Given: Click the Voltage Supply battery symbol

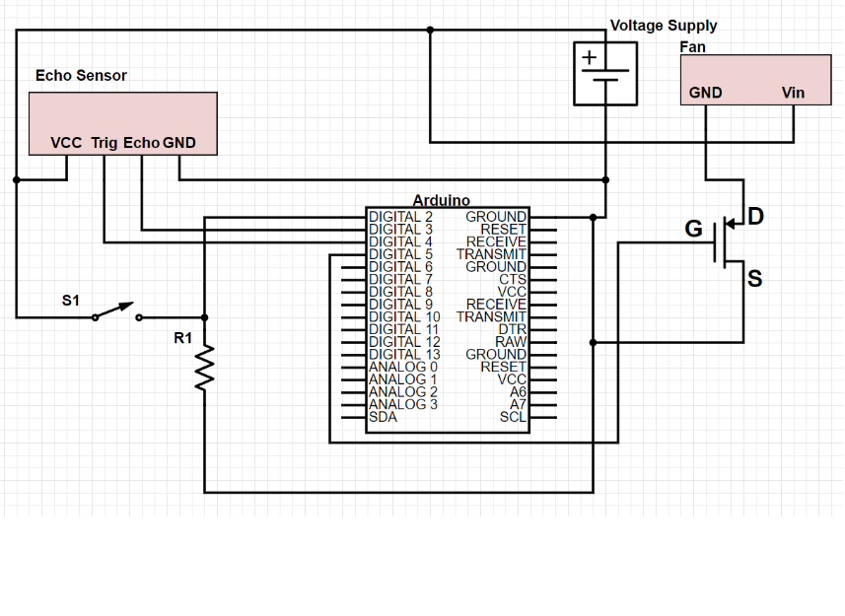Looking at the screenshot, I should pos(605,74).
